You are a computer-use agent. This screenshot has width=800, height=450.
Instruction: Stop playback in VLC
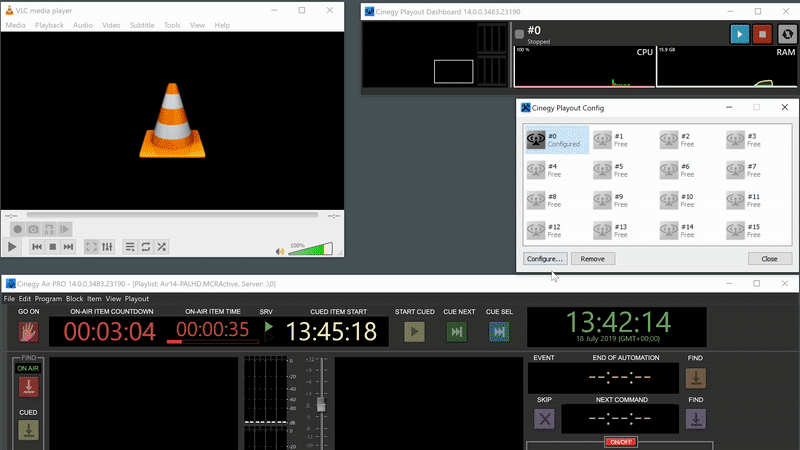(x=53, y=247)
